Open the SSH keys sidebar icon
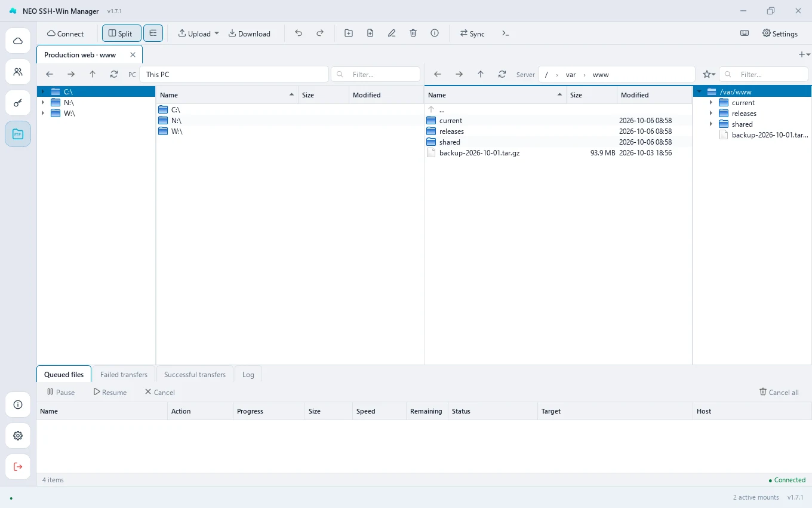Screen dimensions: 812x508 [x=18, y=103]
